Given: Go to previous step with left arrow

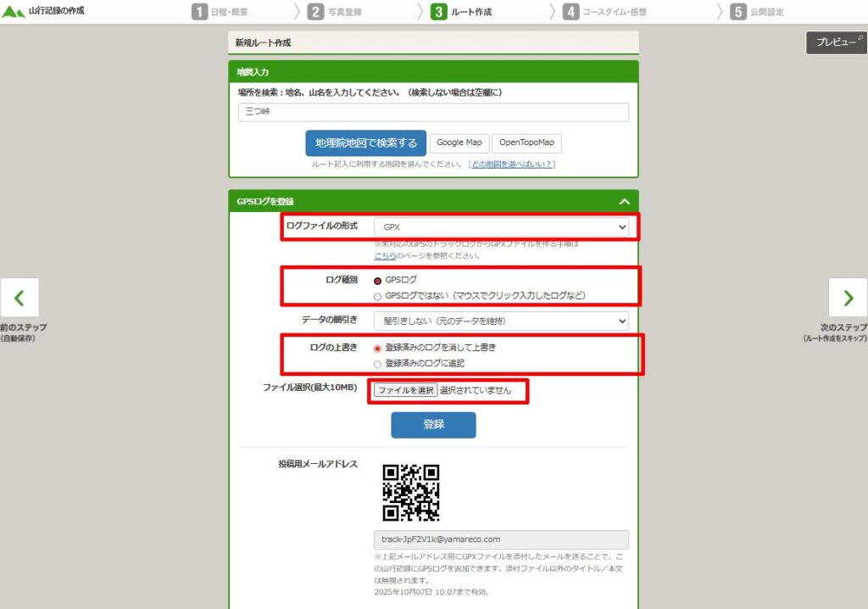Looking at the screenshot, I should point(19,298).
